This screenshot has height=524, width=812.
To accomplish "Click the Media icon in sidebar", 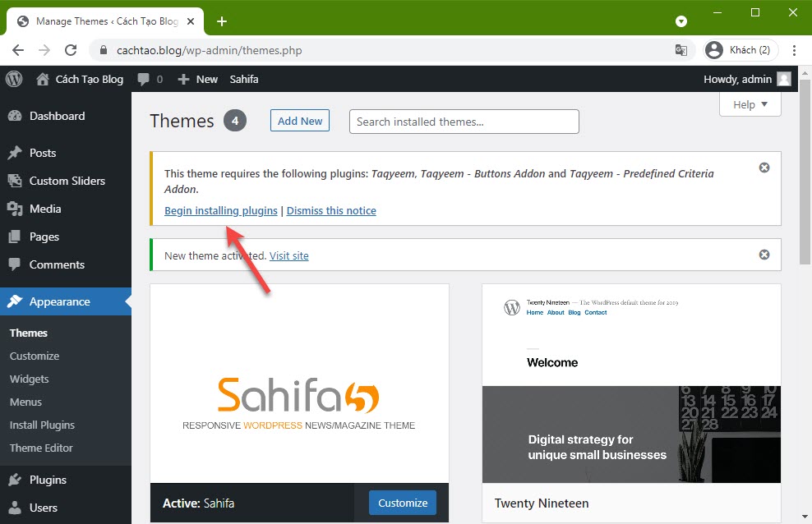I will pyautogui.click(x=15, y=209).
